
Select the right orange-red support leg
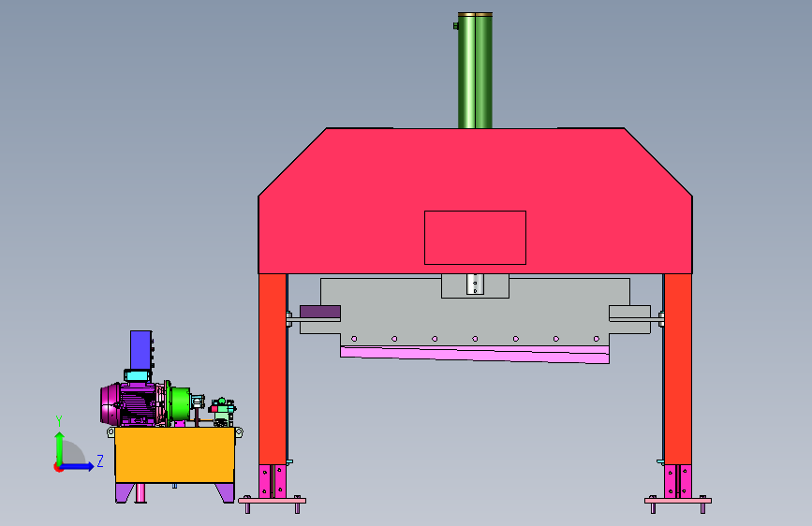coord(678,369)
